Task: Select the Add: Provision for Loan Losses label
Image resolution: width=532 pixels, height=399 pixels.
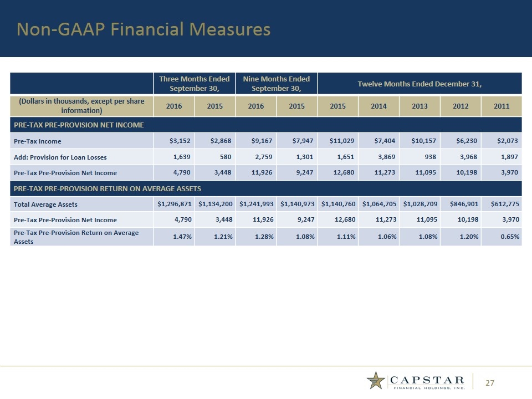Action: (60, 157)
